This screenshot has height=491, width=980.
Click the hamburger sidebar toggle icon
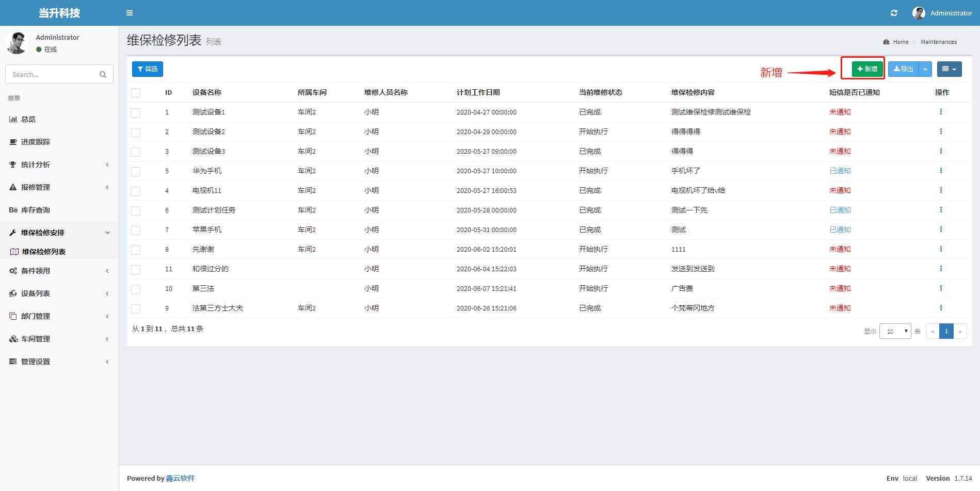click(130, 13)
